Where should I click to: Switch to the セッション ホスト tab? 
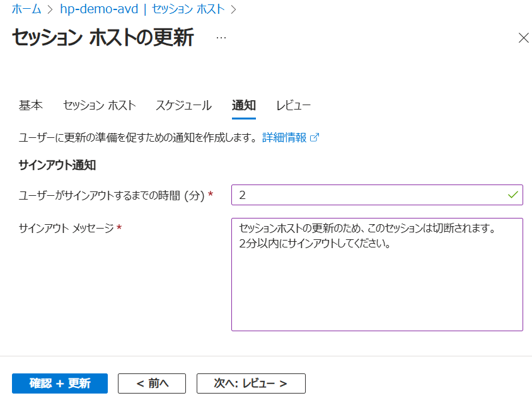[x=100, y=105]
